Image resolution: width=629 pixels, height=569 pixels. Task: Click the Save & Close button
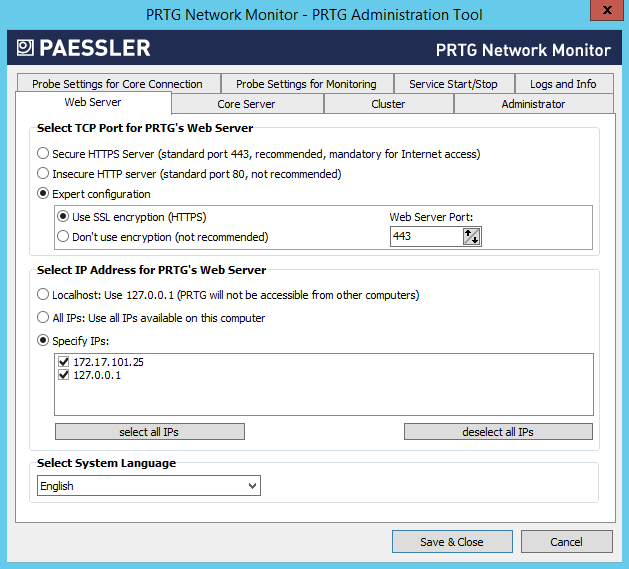point(451,542)
